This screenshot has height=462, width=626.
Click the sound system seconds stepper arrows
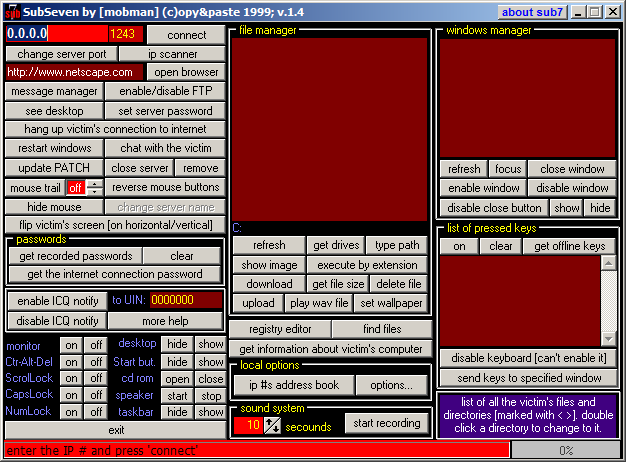pyautogui.click(x=272, y=425)
